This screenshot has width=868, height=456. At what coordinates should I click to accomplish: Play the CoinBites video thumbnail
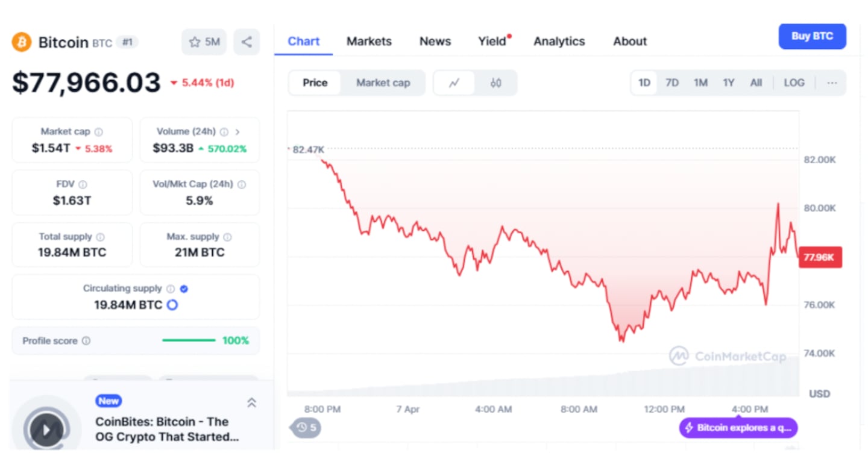click(x=46, y=429)
